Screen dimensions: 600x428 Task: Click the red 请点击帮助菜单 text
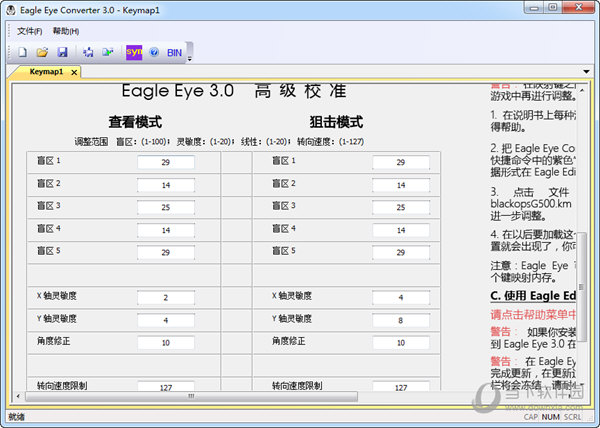533,314
